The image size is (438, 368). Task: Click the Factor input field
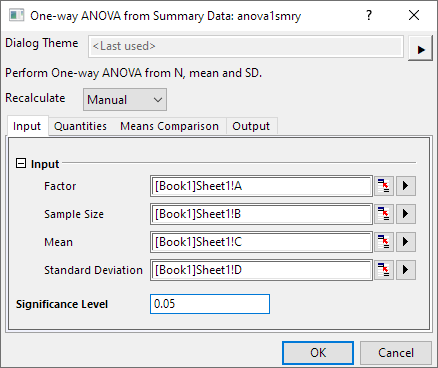click(261, 186)
